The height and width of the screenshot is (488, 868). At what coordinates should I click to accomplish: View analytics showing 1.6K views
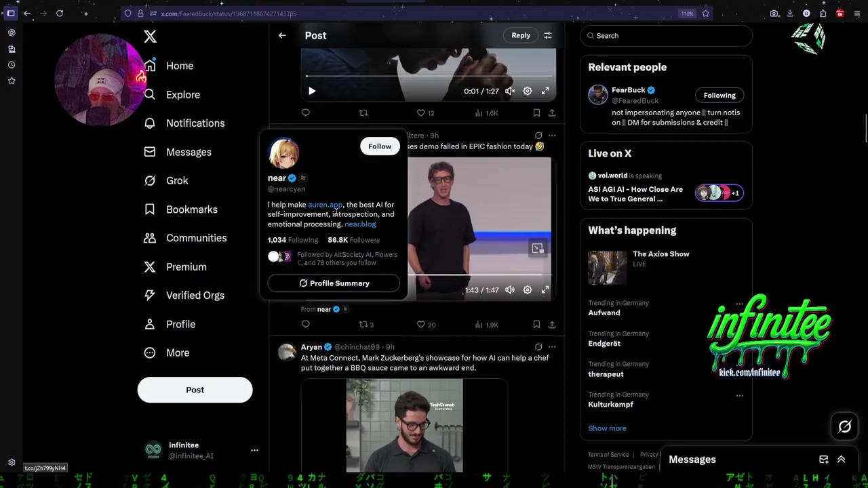[486, 113]
